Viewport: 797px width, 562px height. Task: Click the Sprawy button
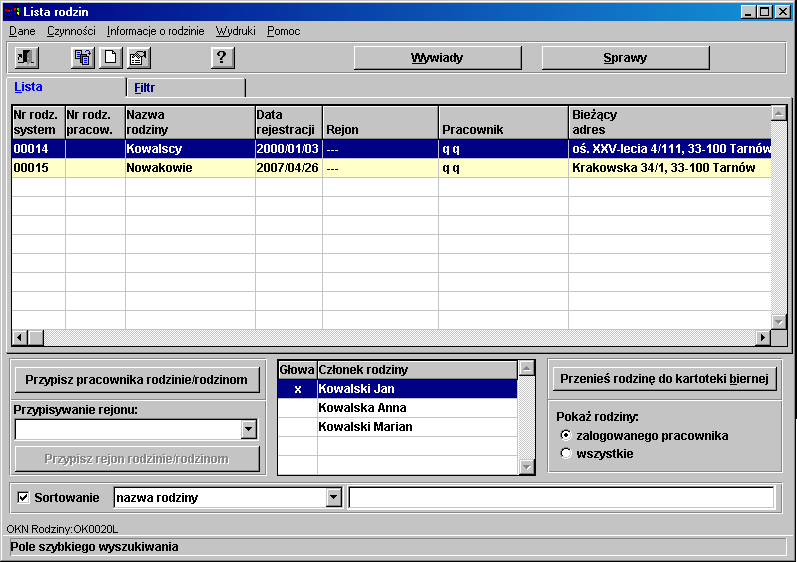pyautogui.click(x=625, y=58)
